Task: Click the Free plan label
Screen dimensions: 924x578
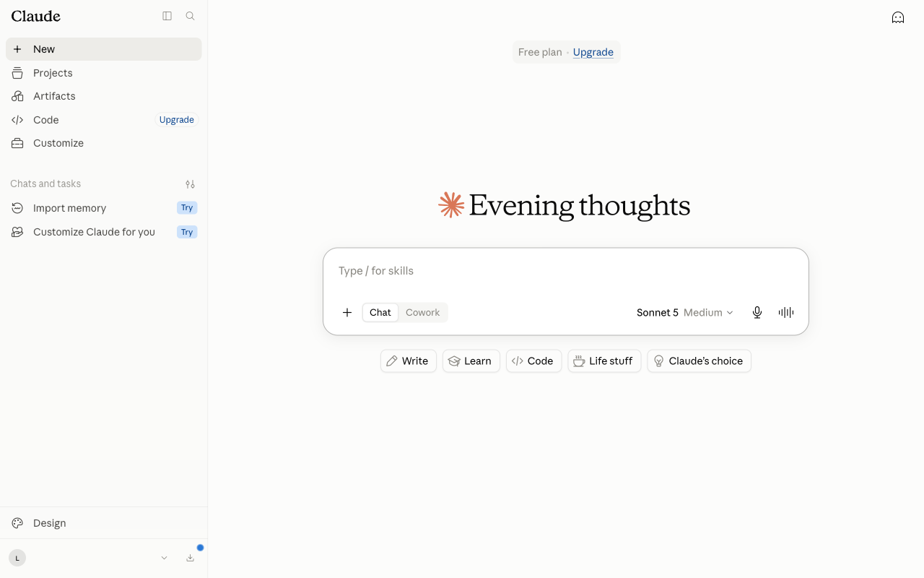Action: 540,52
